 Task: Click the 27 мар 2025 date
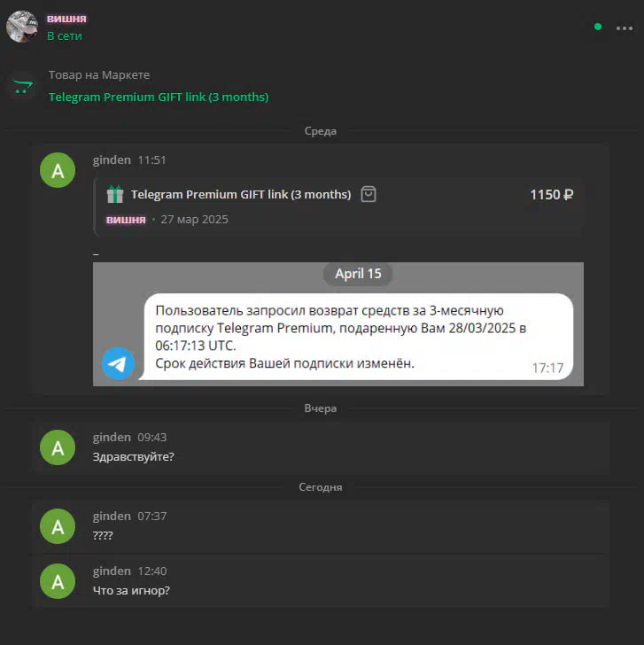tap(194, 220)
